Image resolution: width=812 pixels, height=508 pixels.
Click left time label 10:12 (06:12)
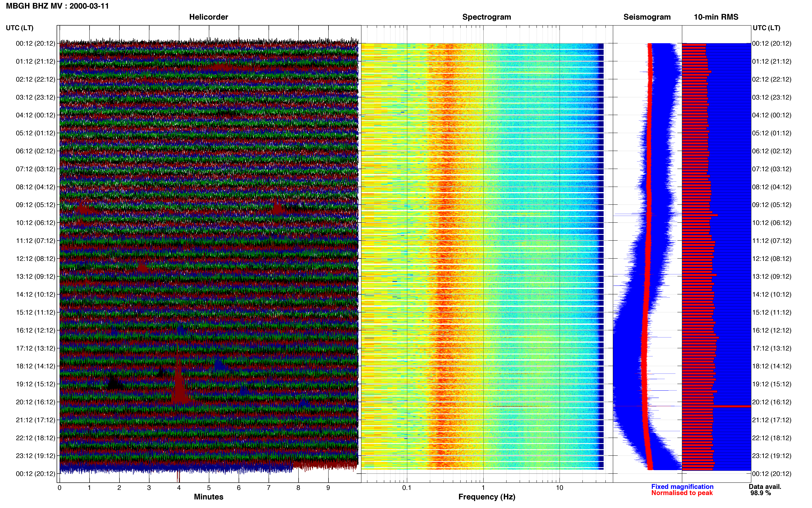36,223
